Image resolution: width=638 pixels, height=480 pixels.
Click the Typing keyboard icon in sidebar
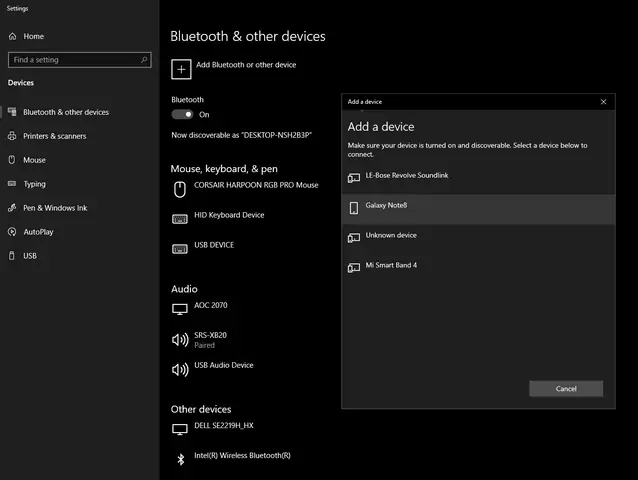[x=12, y=184]
